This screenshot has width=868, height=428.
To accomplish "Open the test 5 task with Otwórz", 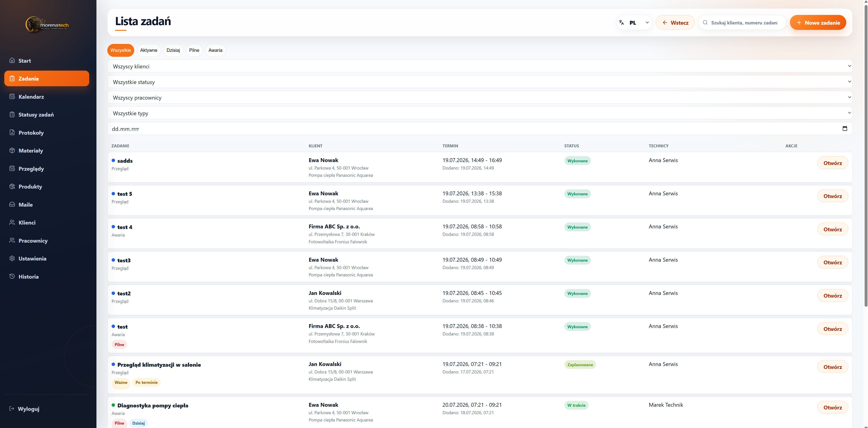I will pyautogui.click(x=833, y=196).
